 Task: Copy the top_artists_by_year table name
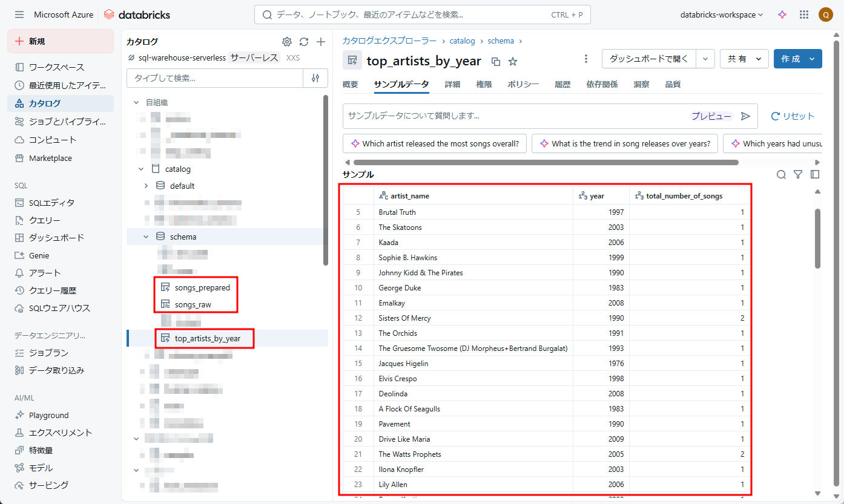496,61
